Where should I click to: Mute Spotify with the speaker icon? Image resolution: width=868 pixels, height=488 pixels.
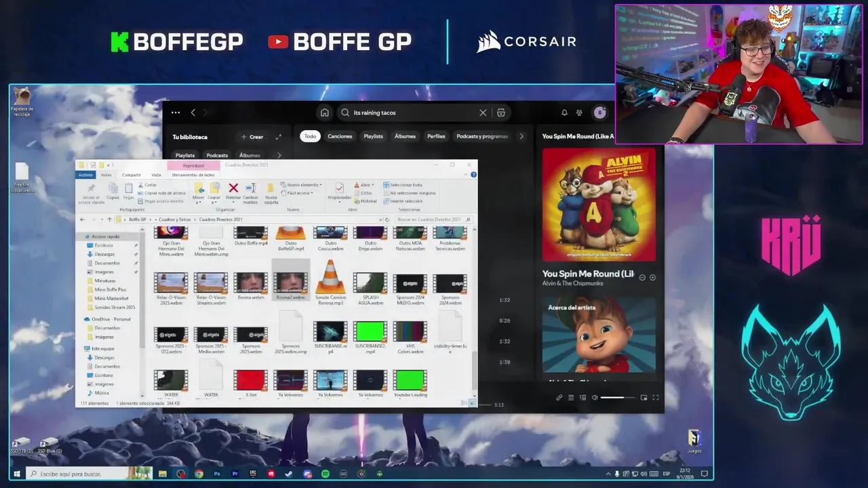595,398
